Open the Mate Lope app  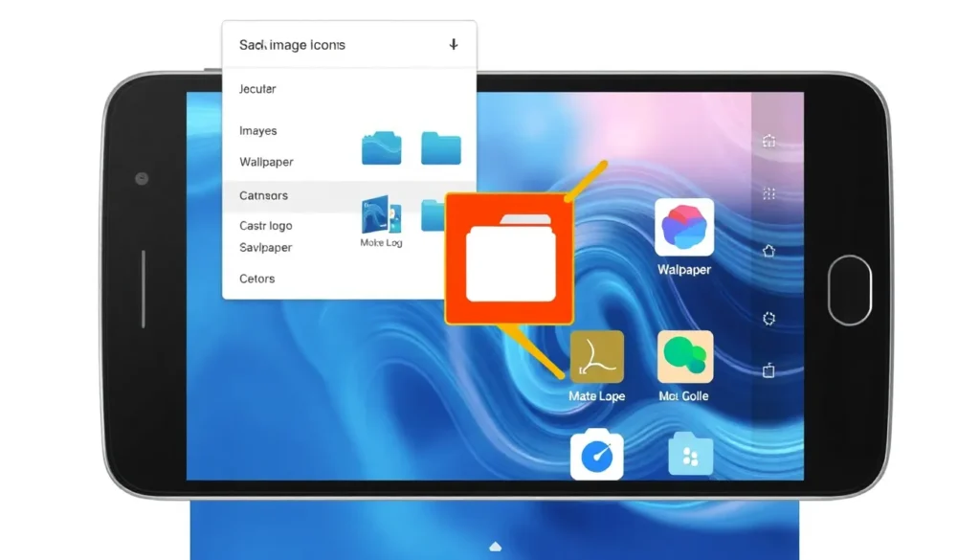[596, 357]
